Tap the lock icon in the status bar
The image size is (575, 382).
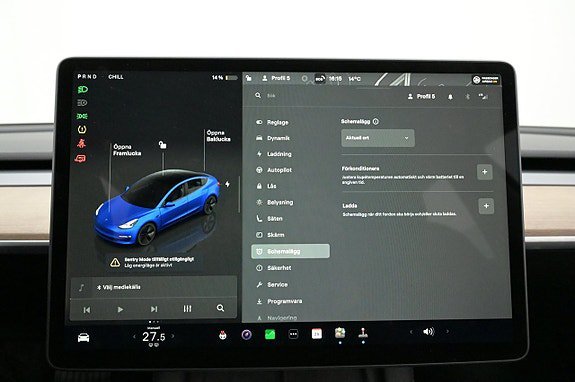coord(249,78)
